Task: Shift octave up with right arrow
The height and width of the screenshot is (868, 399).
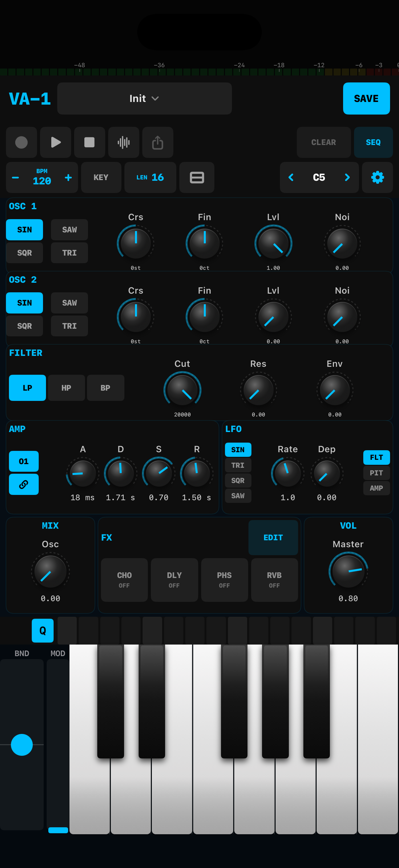Action: pyautogui.click(x=347, y=177)
